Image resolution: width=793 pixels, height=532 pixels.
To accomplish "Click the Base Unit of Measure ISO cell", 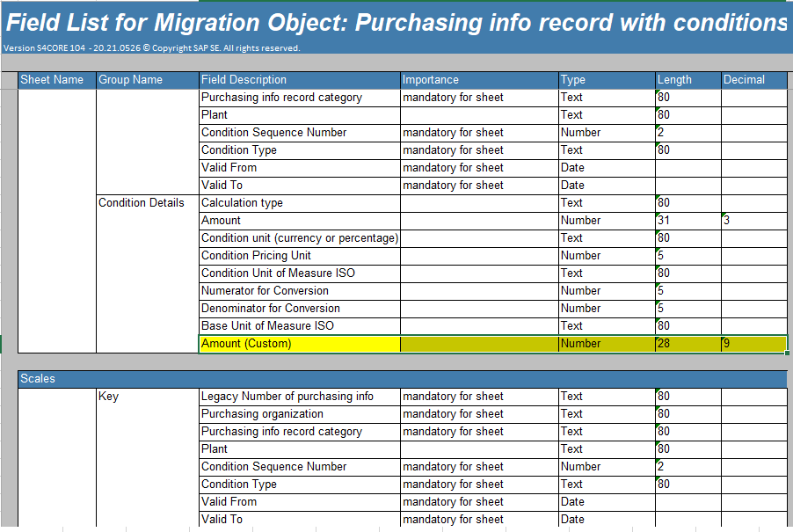I will (x=300, y=326).
